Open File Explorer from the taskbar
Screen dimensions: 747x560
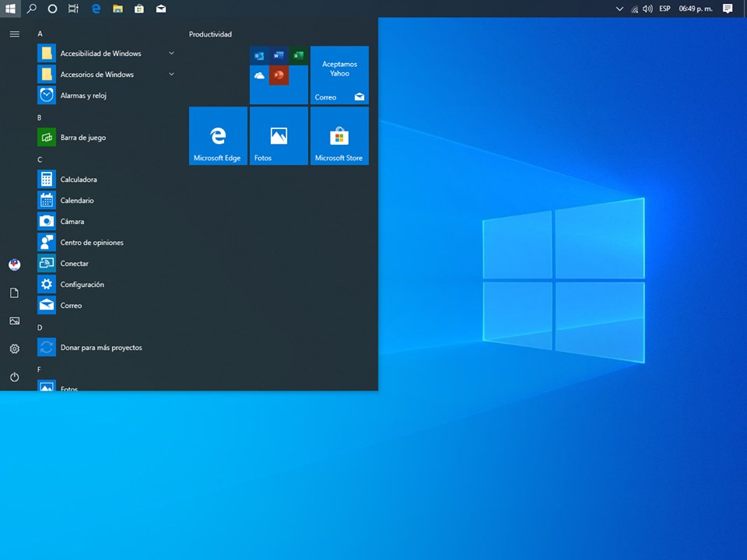point(117,9)
